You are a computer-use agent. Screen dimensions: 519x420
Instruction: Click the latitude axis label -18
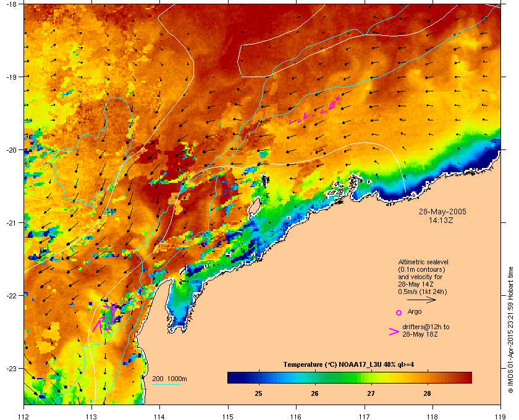11,4
